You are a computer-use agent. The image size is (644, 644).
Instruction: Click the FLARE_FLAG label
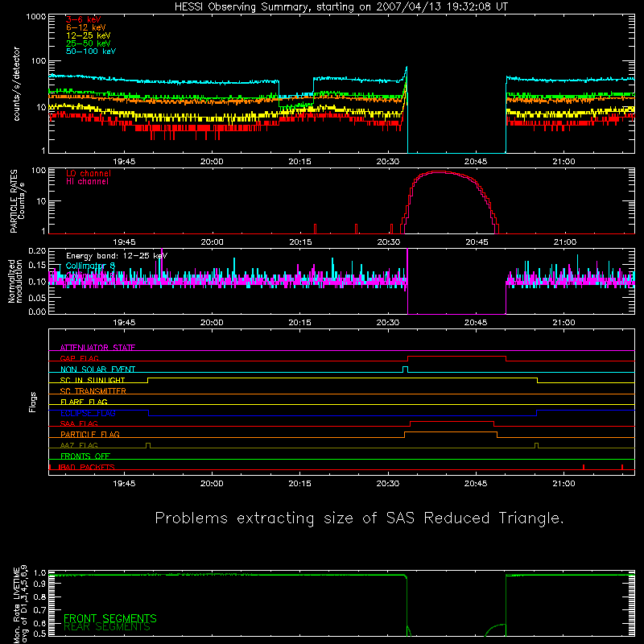click(84, 402)
